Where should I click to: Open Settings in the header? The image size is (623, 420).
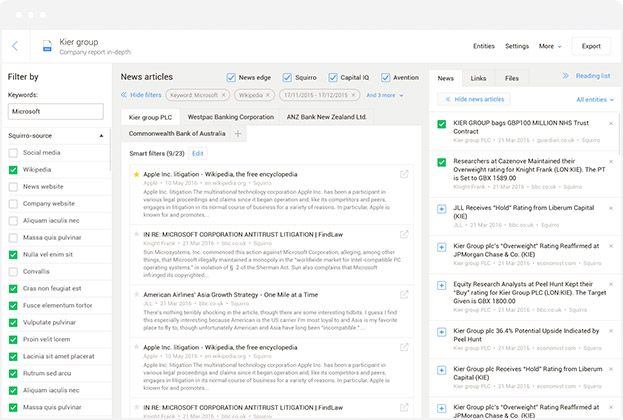tap(517, 46)
